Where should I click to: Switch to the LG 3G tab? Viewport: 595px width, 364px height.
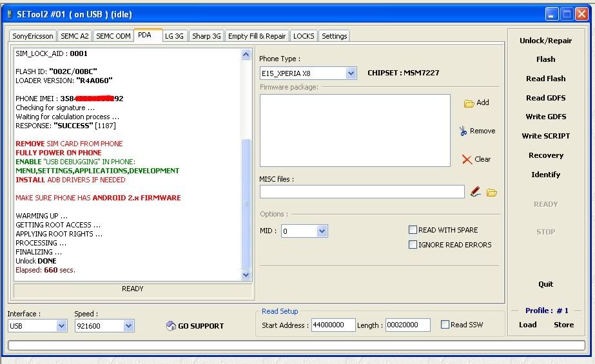[x=175, y=36]
